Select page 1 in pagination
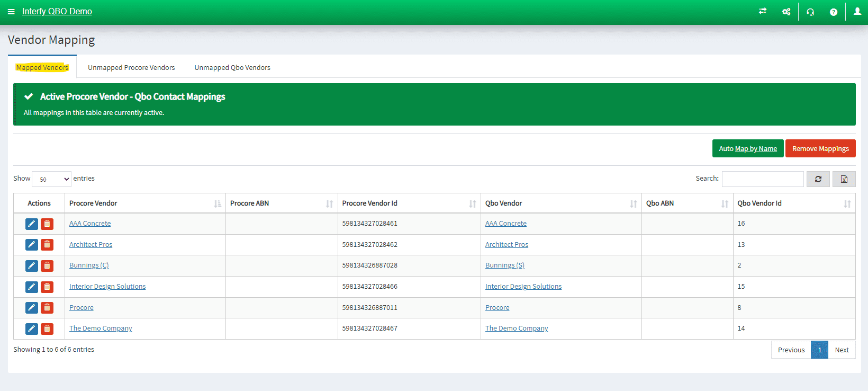This screenshot has height=391, width=868. [x=820, y=350]
